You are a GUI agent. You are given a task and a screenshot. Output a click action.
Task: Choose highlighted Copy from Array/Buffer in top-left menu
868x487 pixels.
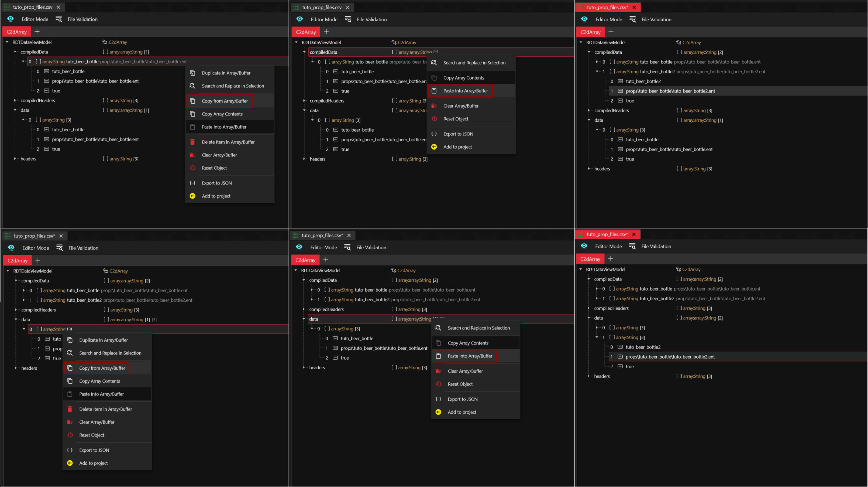(x=224, y=101)
